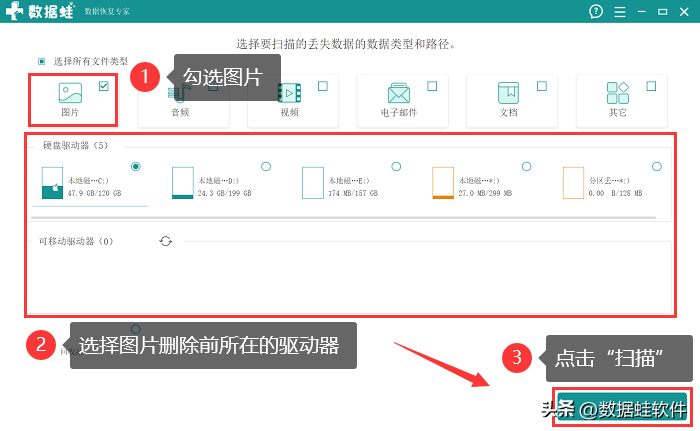Click the drive list horizontal scrollbar
This screenshot has height=431, width=700.
343,218
